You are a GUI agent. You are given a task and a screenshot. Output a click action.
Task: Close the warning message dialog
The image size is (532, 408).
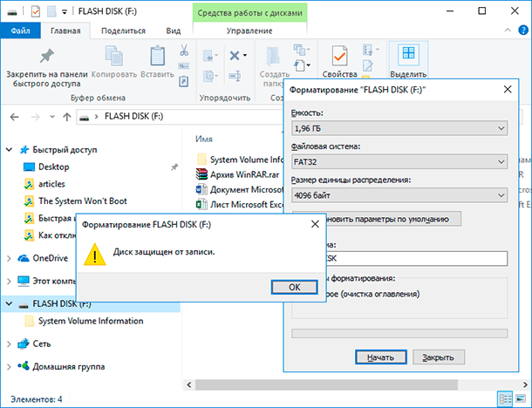pyautogui.click(x=315, y=224)
